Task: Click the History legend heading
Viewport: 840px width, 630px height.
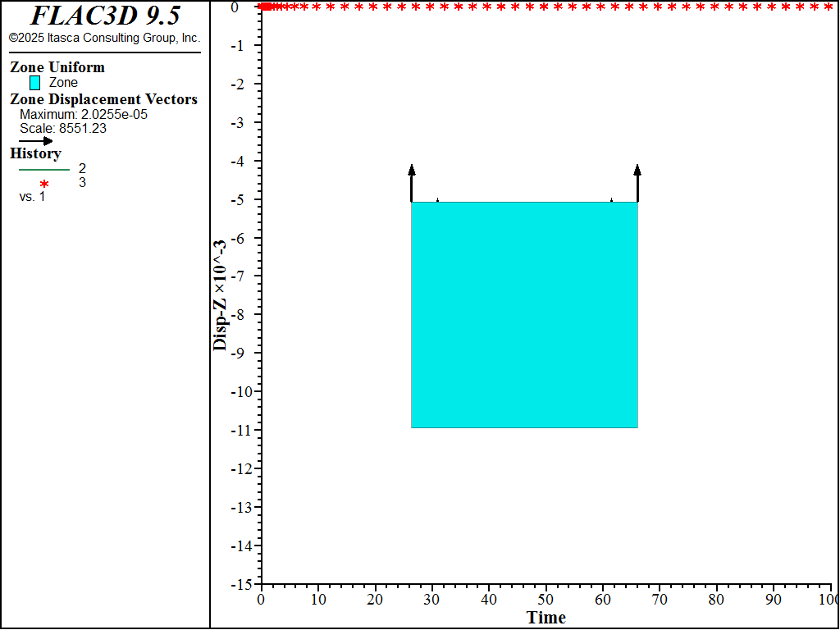Action: click(35, 153)
